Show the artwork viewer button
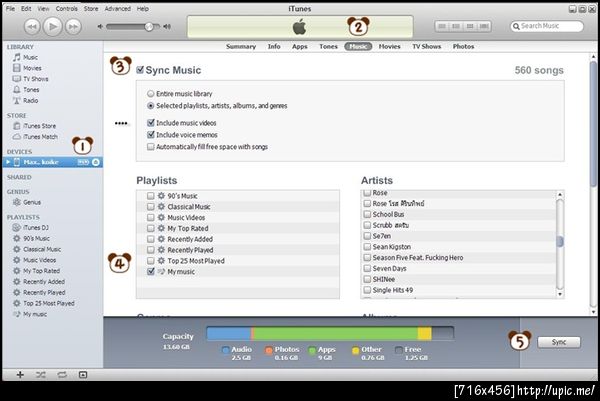Screen dimensions: 600x401 [83, 375]
